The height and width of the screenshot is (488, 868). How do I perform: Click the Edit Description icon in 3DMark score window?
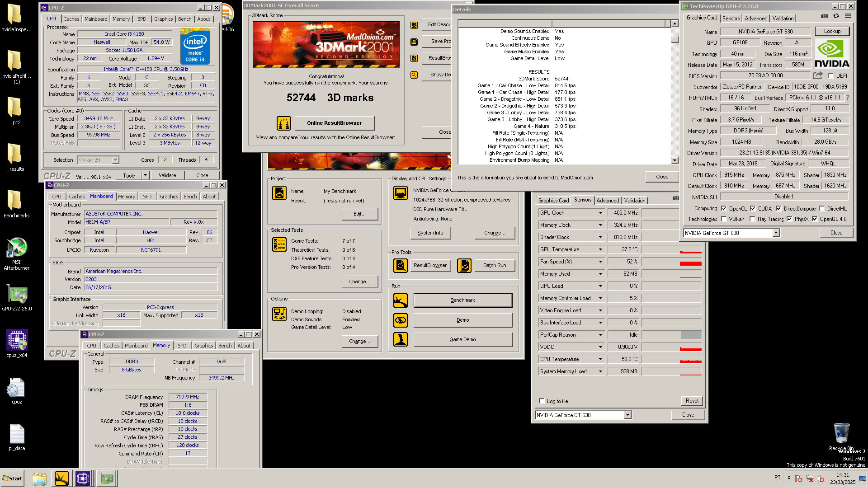(x=414, y=25)
